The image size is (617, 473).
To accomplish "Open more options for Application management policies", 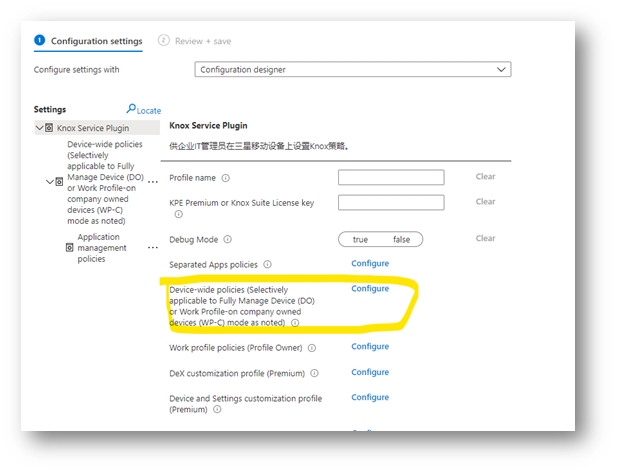I will tap(153, 248).
